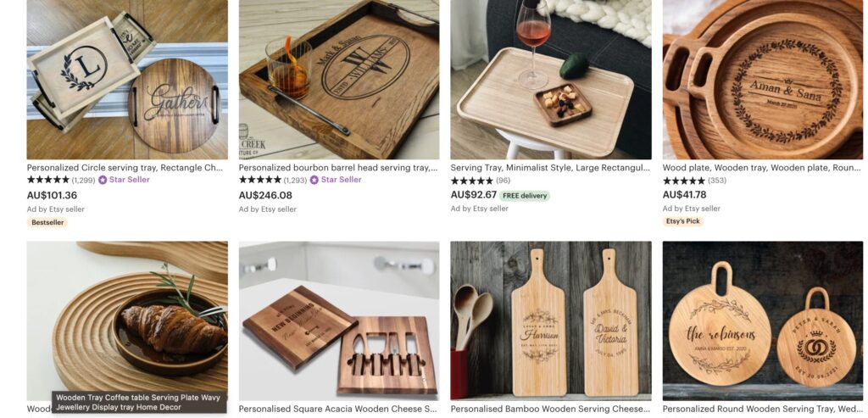Open the wavy wooden tray with croissant image
The height and width of the screenshot is (418, 868).
(x=127, y=320)
